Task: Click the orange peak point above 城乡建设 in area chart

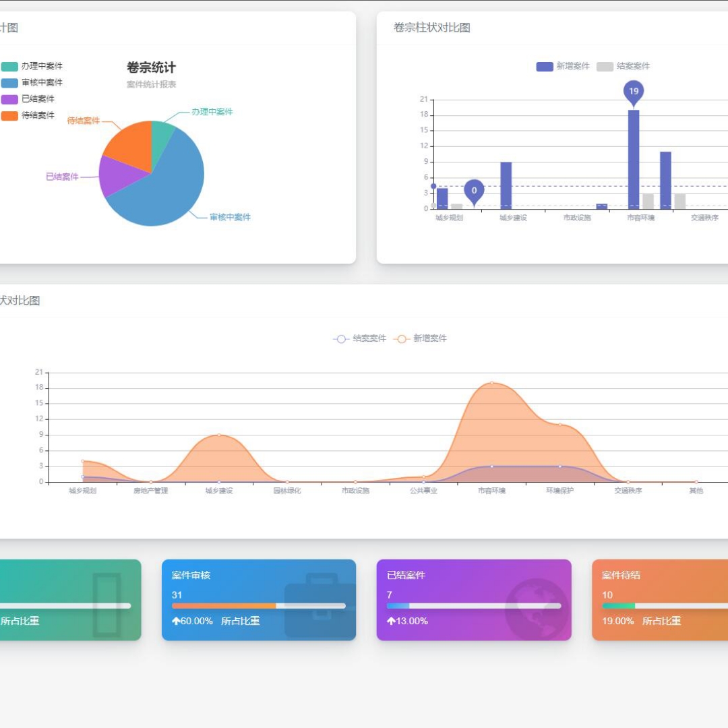Action: pyautogui.click(x=219, y=435)
